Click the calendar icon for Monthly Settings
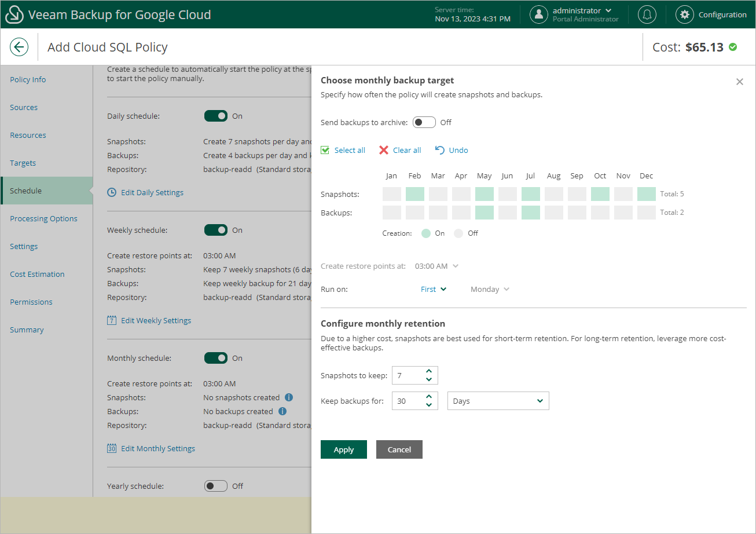The height and width of the screenshot is (534, 756). (112, 448)
